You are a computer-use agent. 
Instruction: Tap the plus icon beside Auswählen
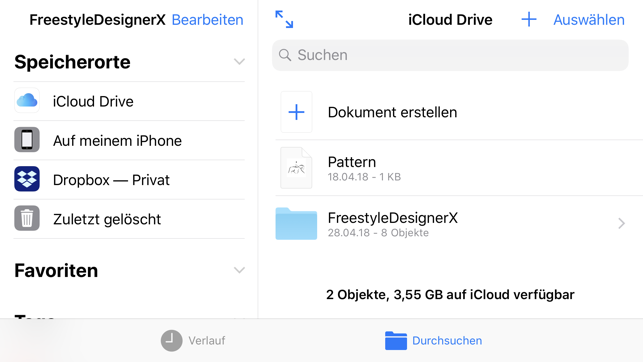coord(529,19)
